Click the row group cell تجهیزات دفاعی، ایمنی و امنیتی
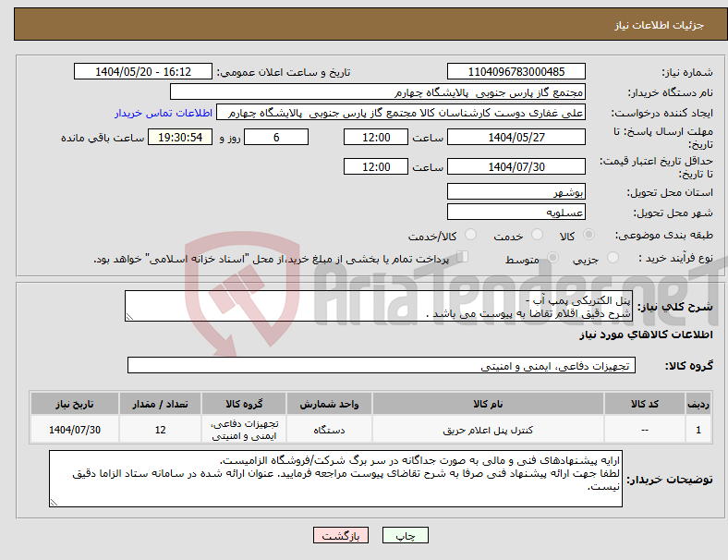Image resolution: width=728 pixels, height=560 pixels. coord(244,430)
